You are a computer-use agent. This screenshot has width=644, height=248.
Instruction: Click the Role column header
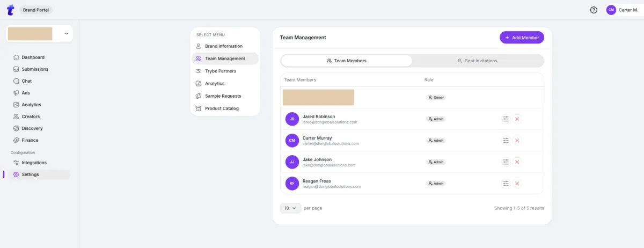tap(429, 80)
